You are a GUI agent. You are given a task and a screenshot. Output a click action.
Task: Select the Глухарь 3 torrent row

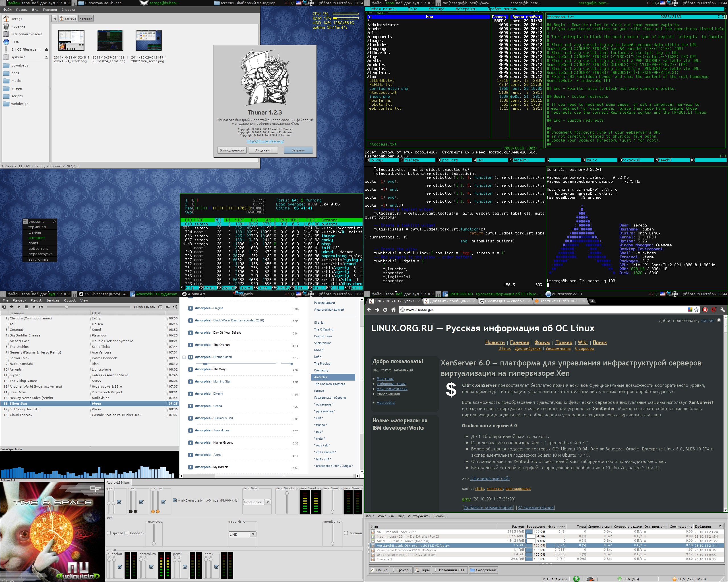point(547,559)
